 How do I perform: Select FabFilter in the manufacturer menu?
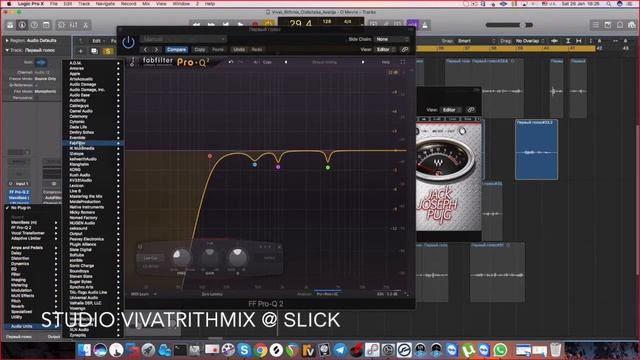point(93,143)
